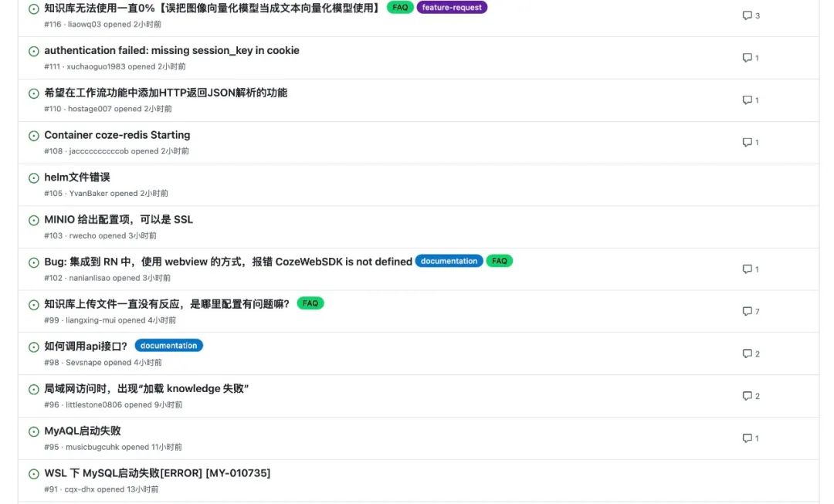Open issue authentication failed: missing session_key in cookie
This screenshot has width=834, height=504.
[x=171, y=50]
